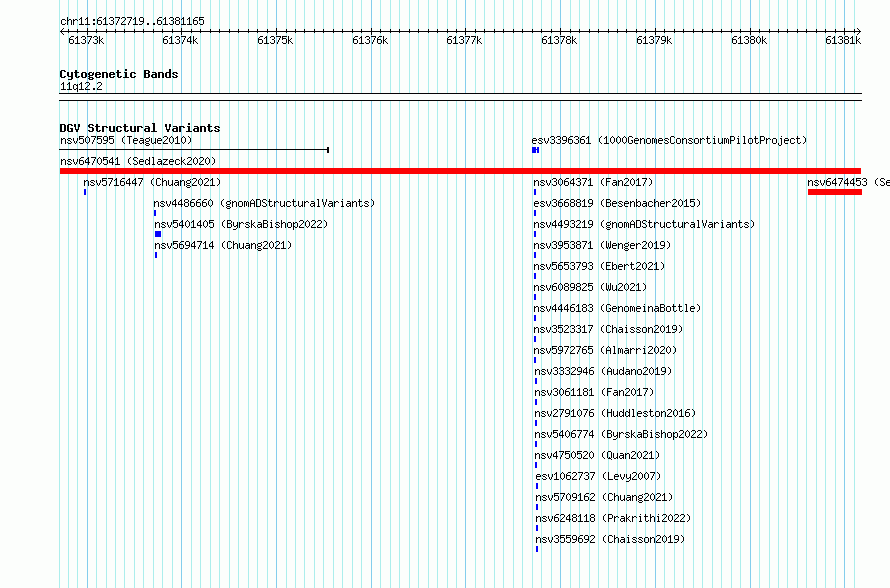Click the blue marker under nsv4750520
The width and height of the screenshot is (890, 588).
(536, 465)
